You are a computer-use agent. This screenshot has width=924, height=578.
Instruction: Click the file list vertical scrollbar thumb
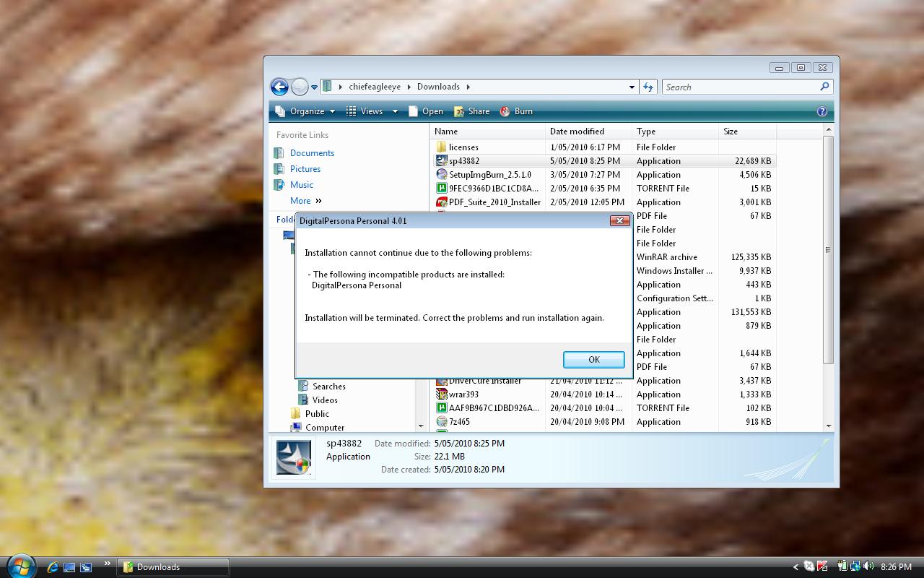click(x=828, y=250)
